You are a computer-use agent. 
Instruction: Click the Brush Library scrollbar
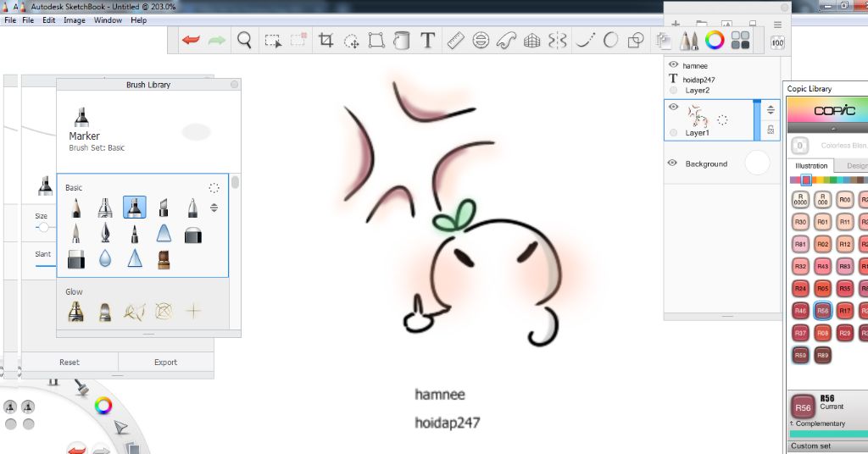pyautogui.click(x=236, y=182)
